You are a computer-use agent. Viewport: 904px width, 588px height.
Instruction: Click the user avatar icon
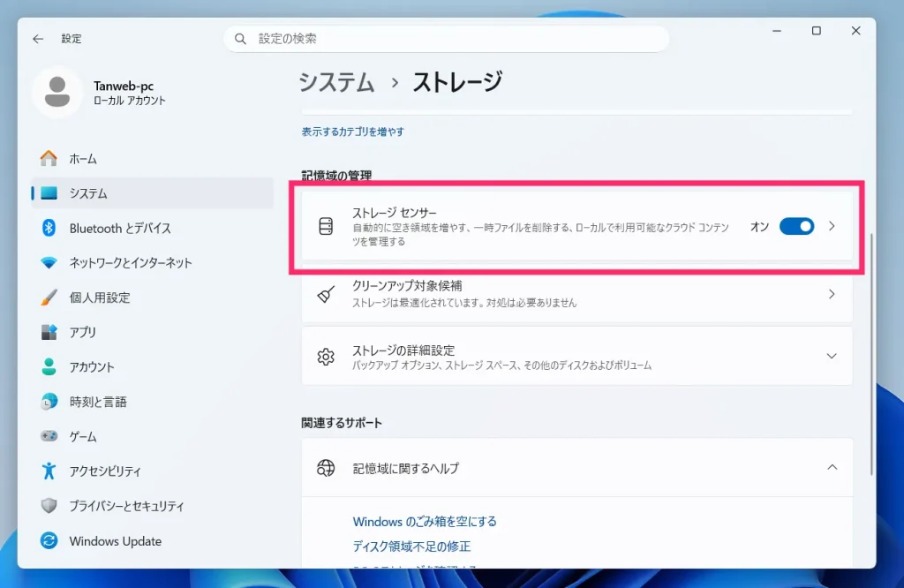(57, 92)
